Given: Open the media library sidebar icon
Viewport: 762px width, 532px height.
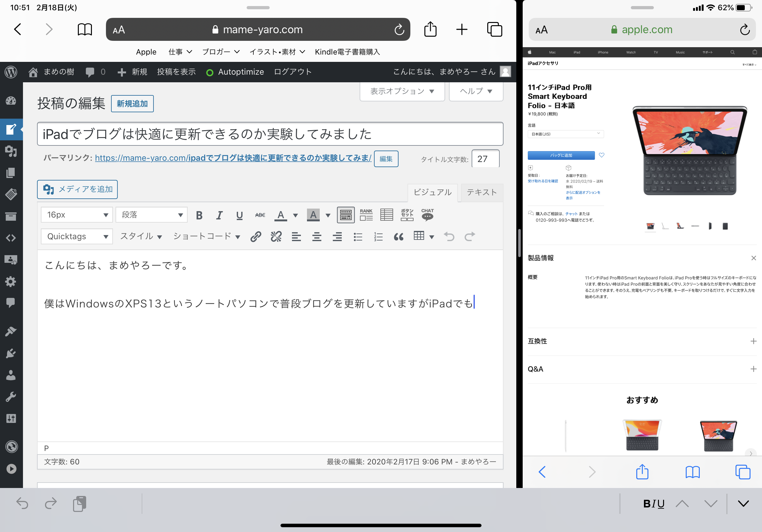Looking at the screenshot, I should (x=11, y=151).
